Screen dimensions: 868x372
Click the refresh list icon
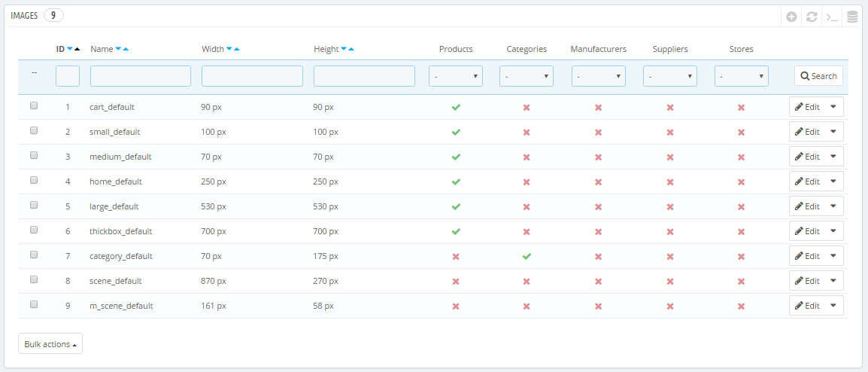(x=812, y=17)
